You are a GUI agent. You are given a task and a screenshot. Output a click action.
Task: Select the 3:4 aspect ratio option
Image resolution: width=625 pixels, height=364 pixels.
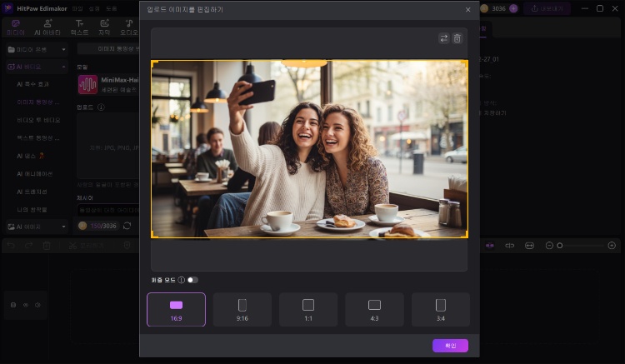(441, 309)
